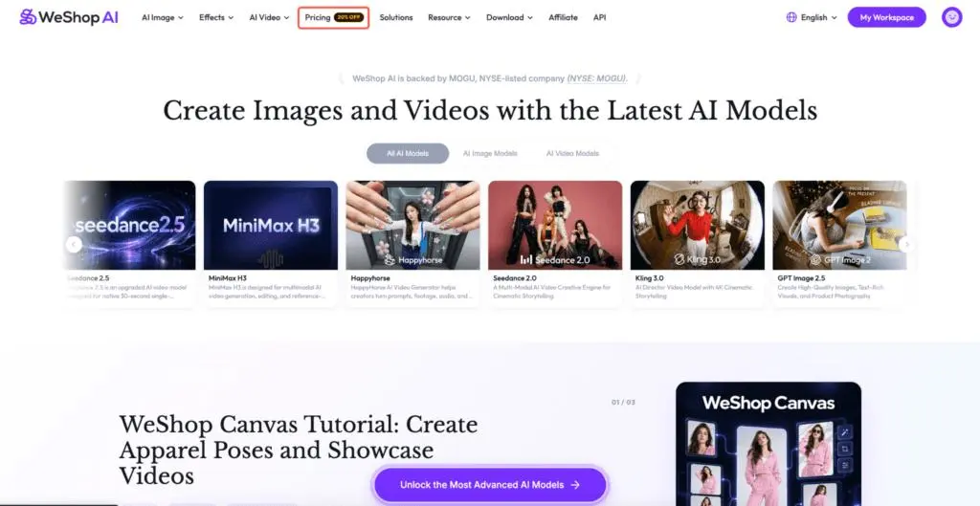This screenshot has width=980, height=506.
Task: Click the 01 / 03 slide counter
Action: [x=623, y=403]
